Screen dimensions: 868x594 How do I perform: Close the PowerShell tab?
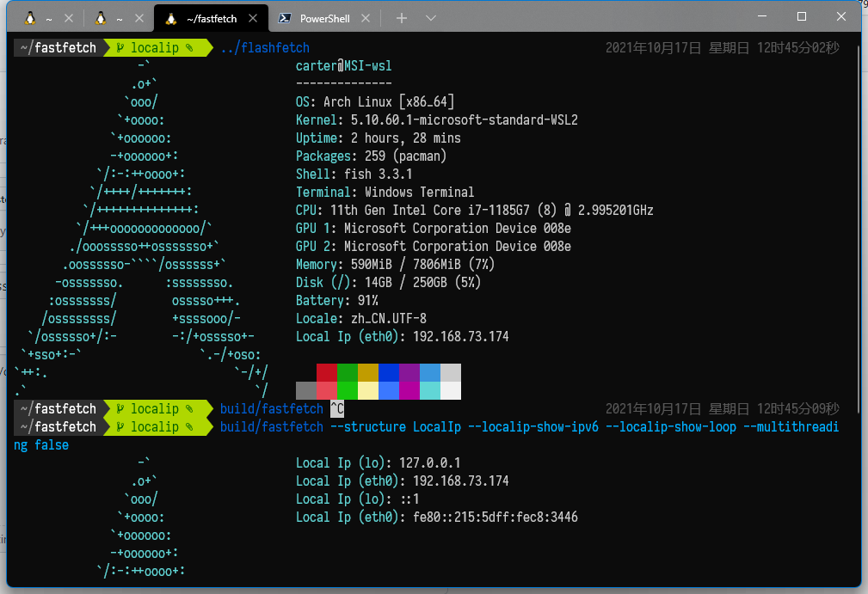click(366, 18)
